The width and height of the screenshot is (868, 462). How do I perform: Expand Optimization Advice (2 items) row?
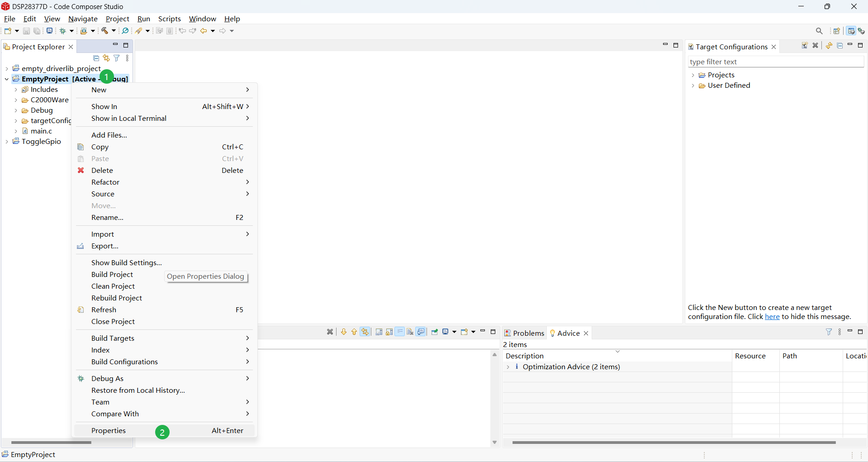pyautogui.click(x=508, y=367)
